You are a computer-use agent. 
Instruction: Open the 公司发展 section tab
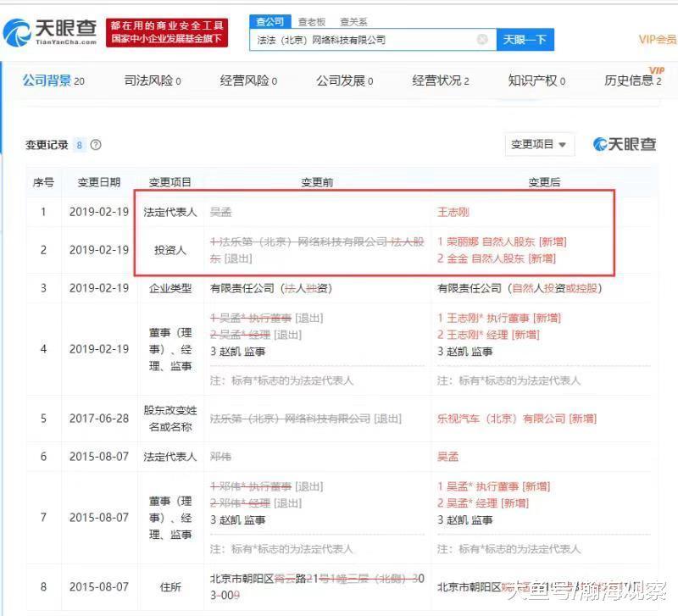345,80
